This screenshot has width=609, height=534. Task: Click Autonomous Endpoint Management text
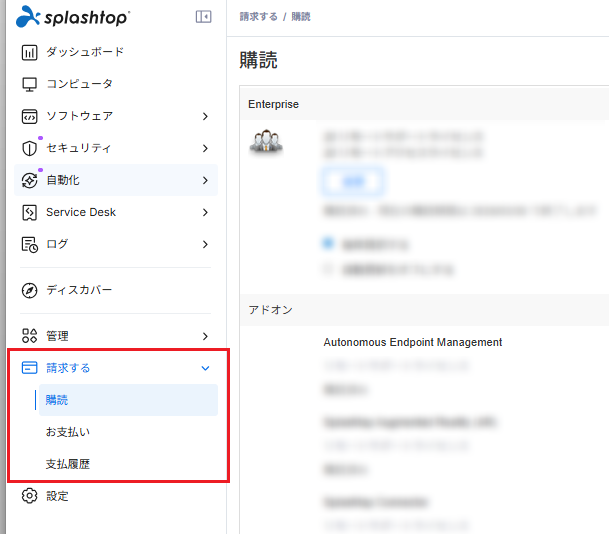[413, 342]
